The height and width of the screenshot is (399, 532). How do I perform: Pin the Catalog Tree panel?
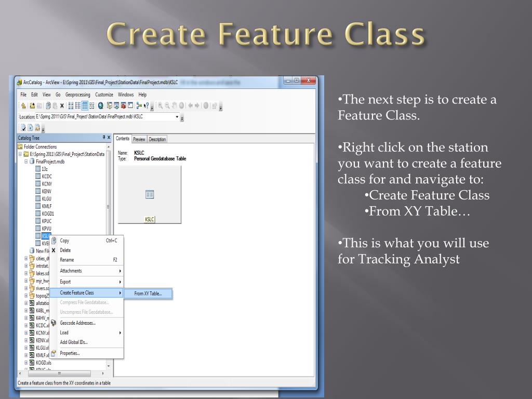pyautogui.click(x=104, y=137)
